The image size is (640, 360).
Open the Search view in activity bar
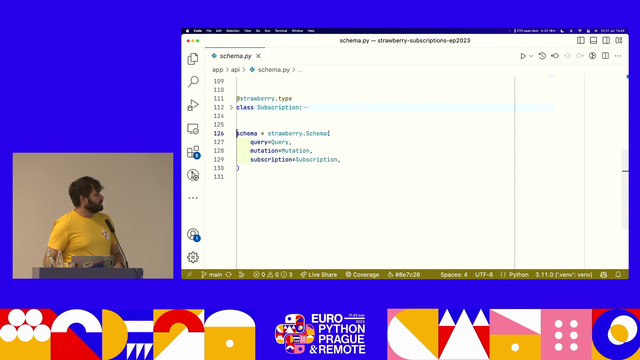193,82
